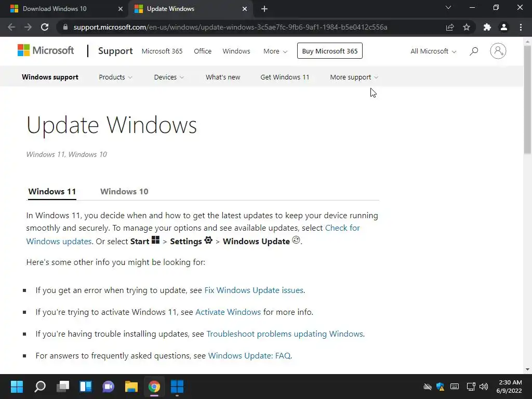Screen dimensions: 532x399
Task: Bookmark this page with the star icon
Action: coord(467,27)
